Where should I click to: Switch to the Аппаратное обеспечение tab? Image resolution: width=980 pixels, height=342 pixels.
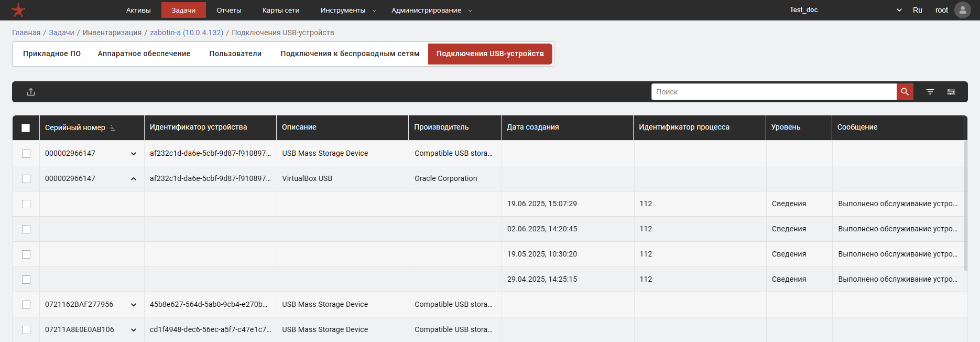(144, 54)
